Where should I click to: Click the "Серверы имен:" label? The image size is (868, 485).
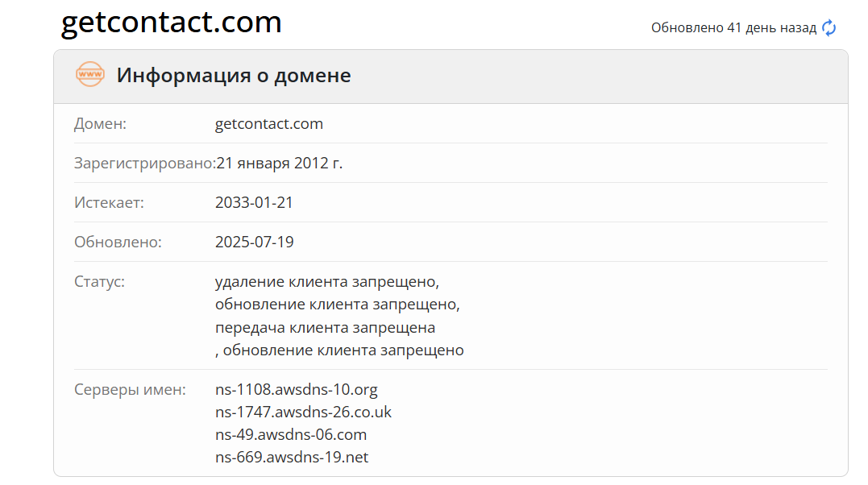130,390
